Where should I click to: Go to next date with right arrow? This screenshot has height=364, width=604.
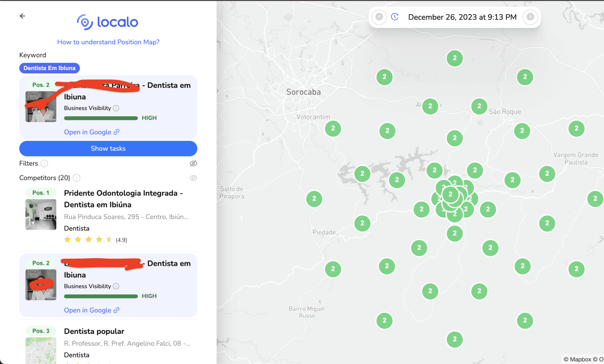[x=530, y=17]
